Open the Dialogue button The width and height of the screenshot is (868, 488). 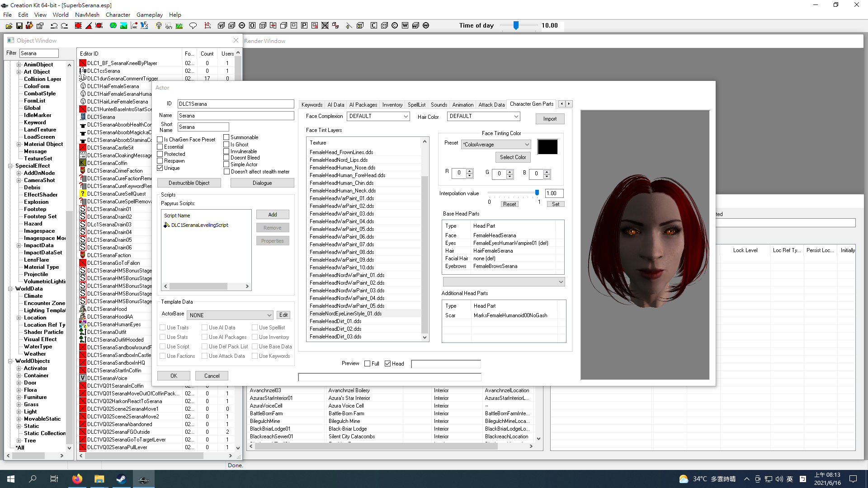click(262, 183)
